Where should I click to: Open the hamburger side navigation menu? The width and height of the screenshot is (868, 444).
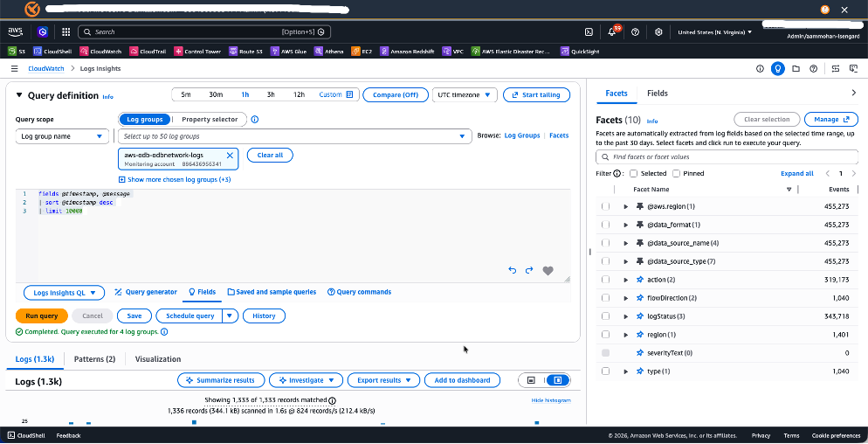pyautogui.click(x=14, y=69)
